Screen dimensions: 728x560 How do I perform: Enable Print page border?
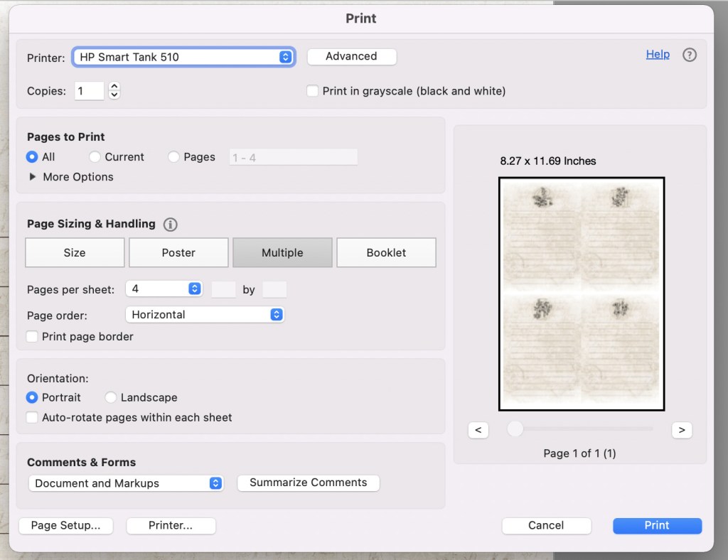[x=32, y=336]
